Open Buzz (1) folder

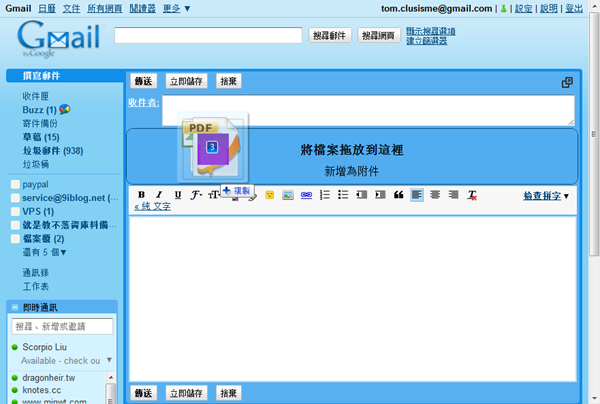click(x=39, y=110)
